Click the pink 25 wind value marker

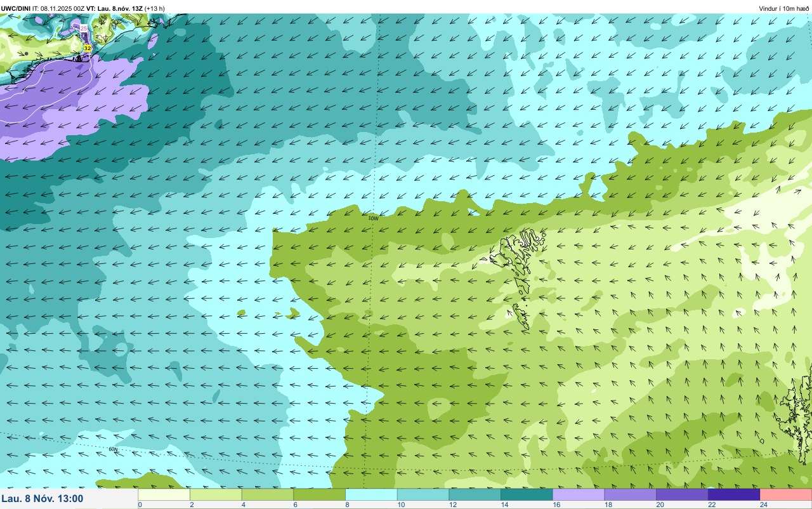84,29
